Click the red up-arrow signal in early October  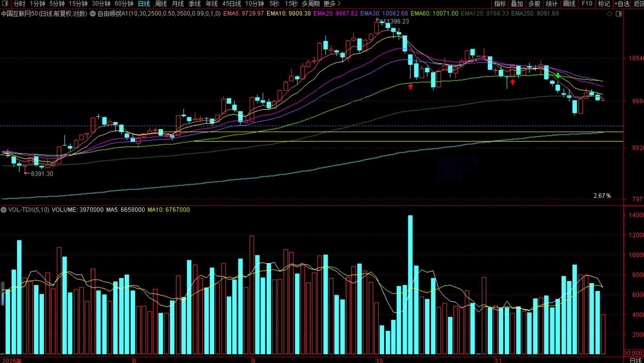coord(410,86)
